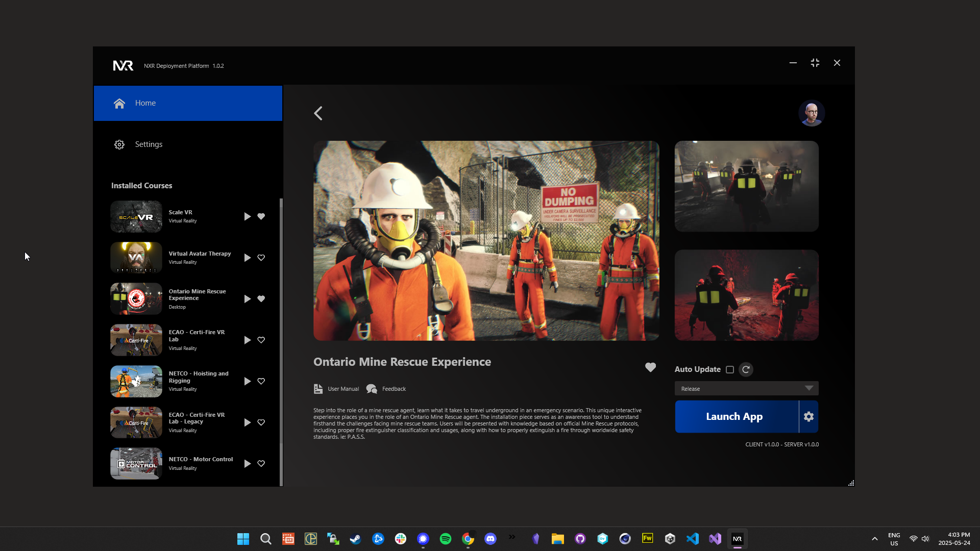Select ECAO - Certi-Fire VR Lab Legacy thumbnail

pyautogui.click(x=136, y=422)
